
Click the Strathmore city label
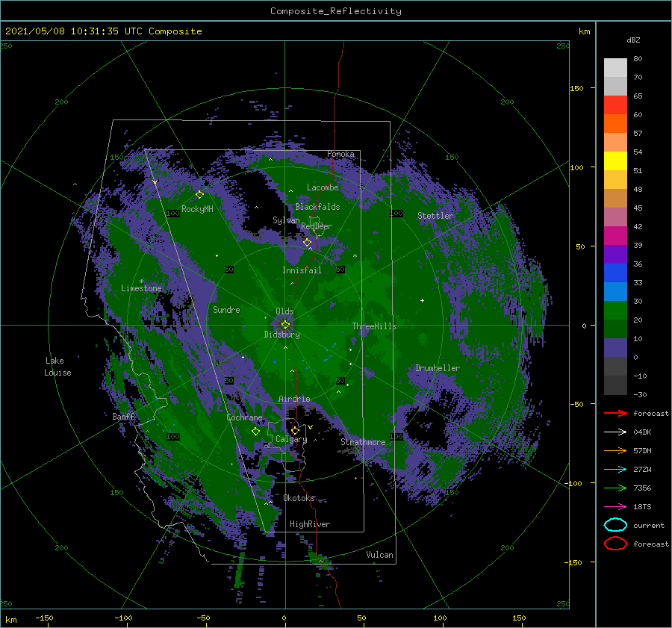tap(363, 442)
